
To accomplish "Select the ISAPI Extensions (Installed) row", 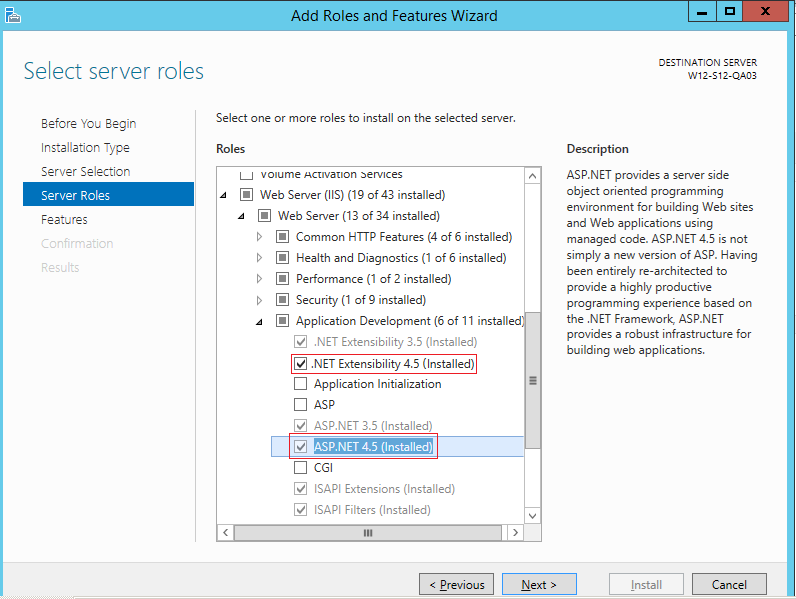I will pos(384,488).
